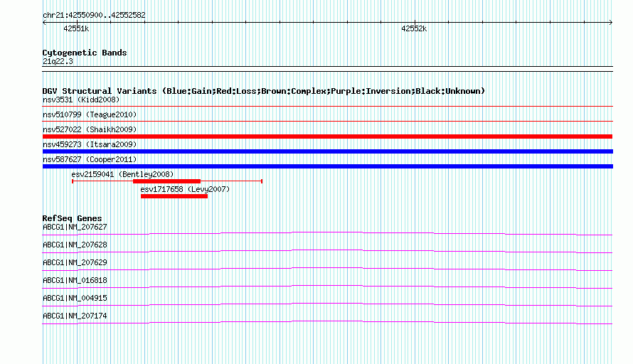Click the right arrow of the ruler
Viewport: 633px width, 364px height.
[x=610, y=23]
